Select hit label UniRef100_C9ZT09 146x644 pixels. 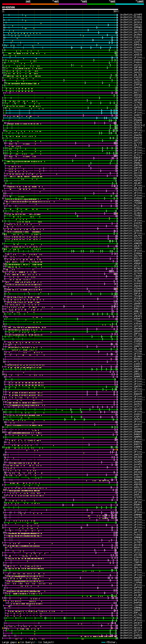(131, 228)
